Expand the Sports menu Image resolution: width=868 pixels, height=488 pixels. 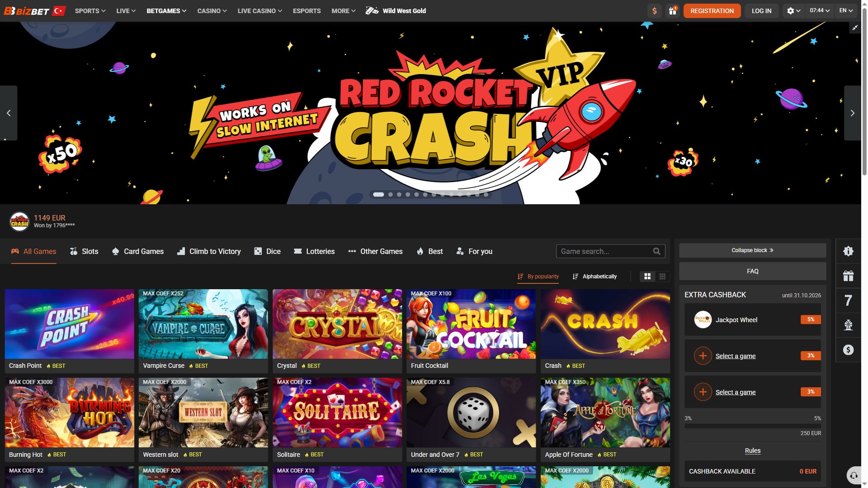click(x=90, y=11)
